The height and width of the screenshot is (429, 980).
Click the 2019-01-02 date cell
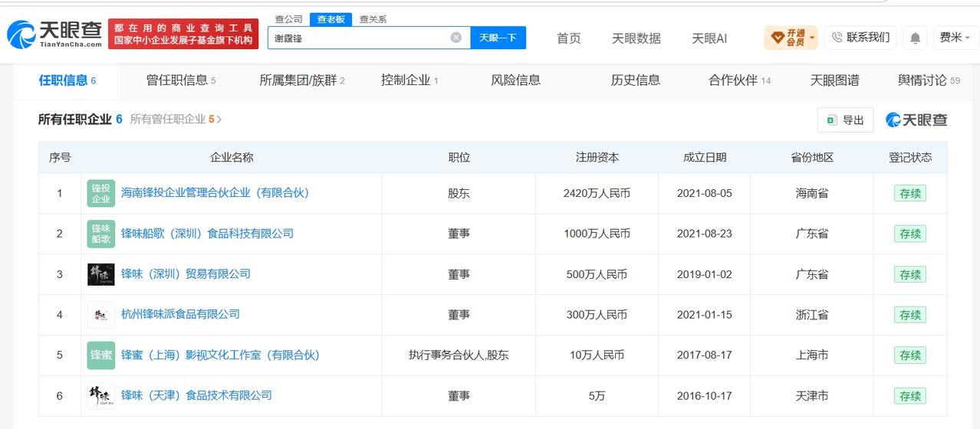[x=704, y=274]
